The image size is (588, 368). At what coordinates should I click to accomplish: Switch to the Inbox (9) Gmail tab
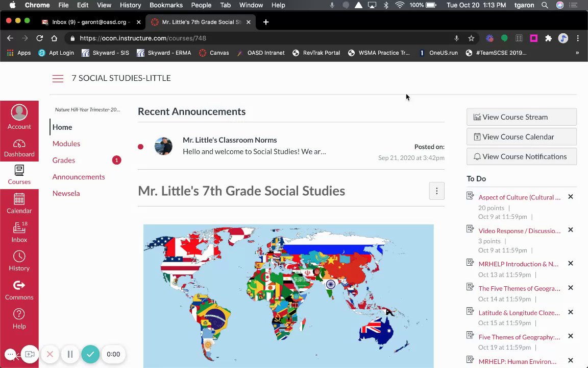pos(91,22)
